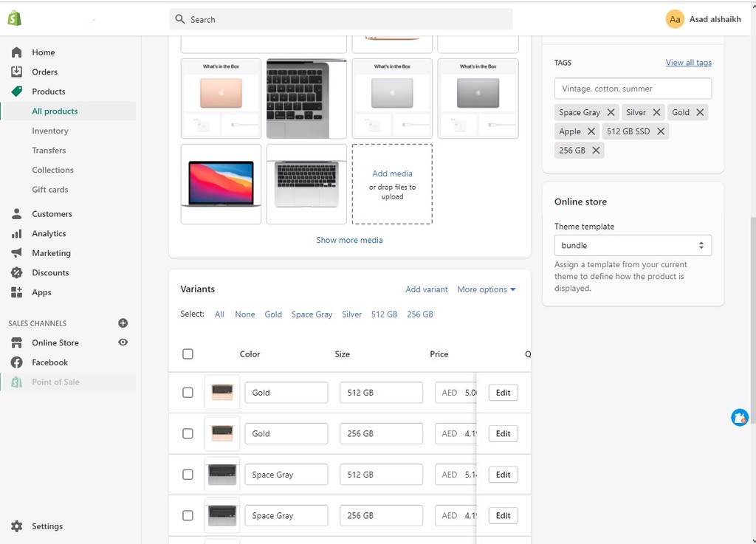The height and width of the screenshot is (544, 756).
Task: Click the Customers person icon
Action: coord(16,213)
